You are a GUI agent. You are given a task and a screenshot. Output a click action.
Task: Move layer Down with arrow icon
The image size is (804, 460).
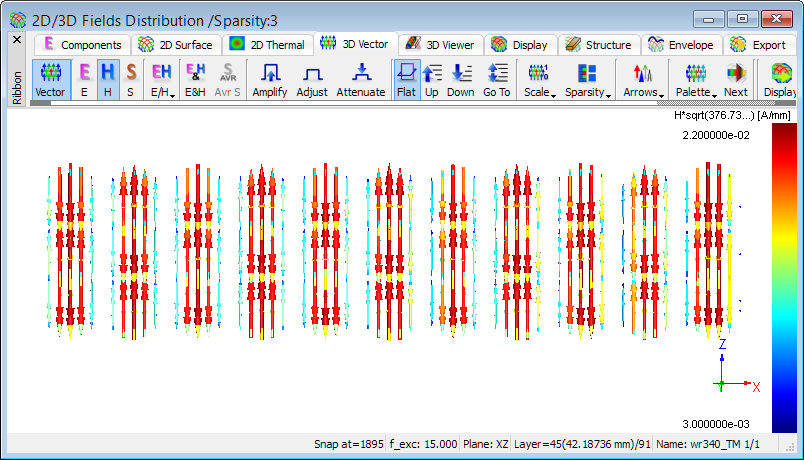coord(461,80)
